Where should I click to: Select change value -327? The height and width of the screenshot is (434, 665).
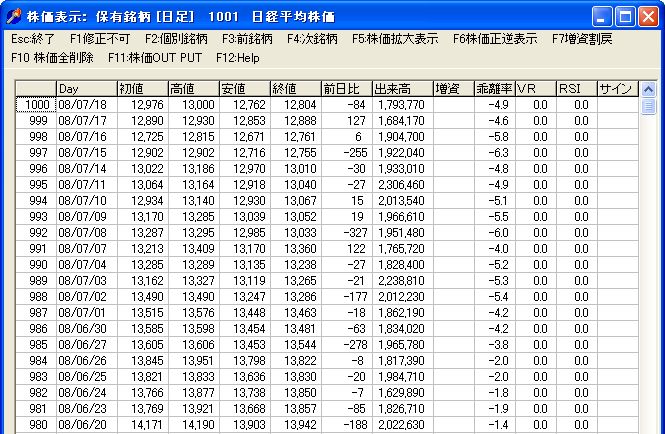[x=347, y=233]
